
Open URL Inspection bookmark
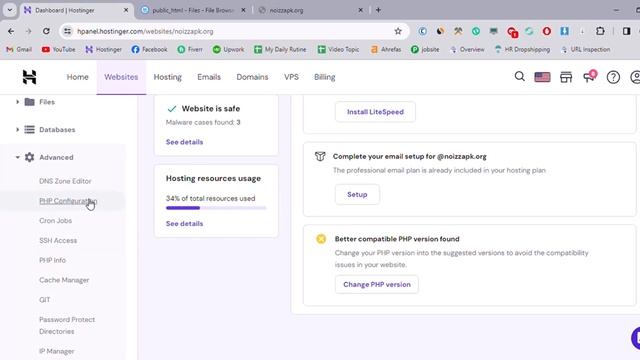pos(585,49)
